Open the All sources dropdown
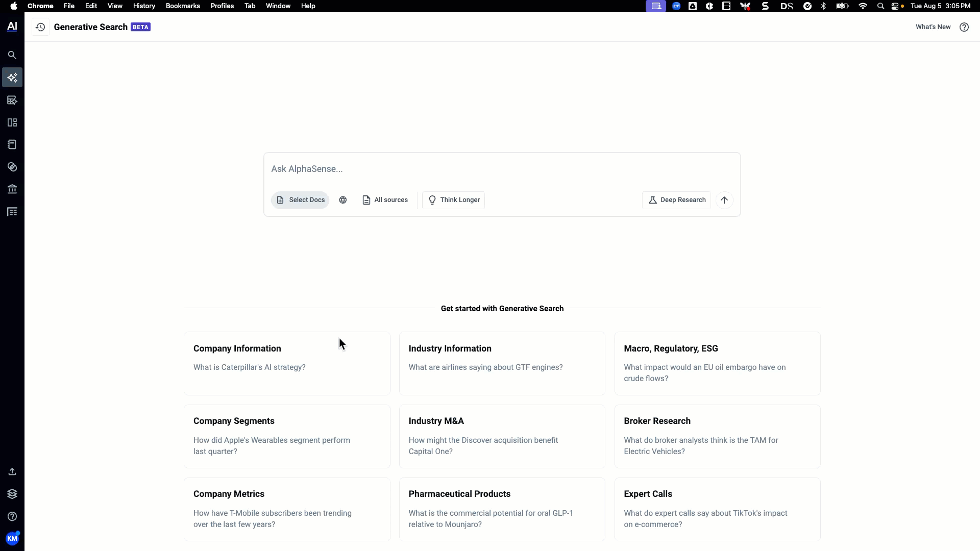This screenshot has width=980, height=551. [385, 200]
